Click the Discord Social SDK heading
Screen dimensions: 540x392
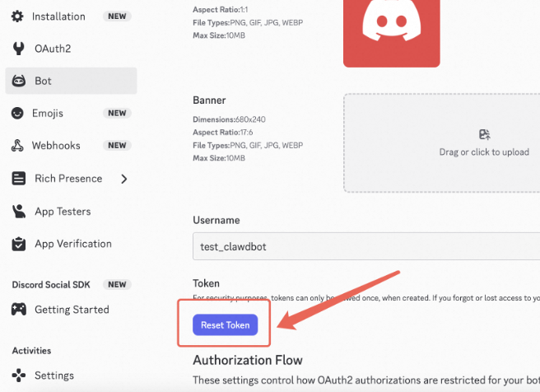[x=51, y=284]
